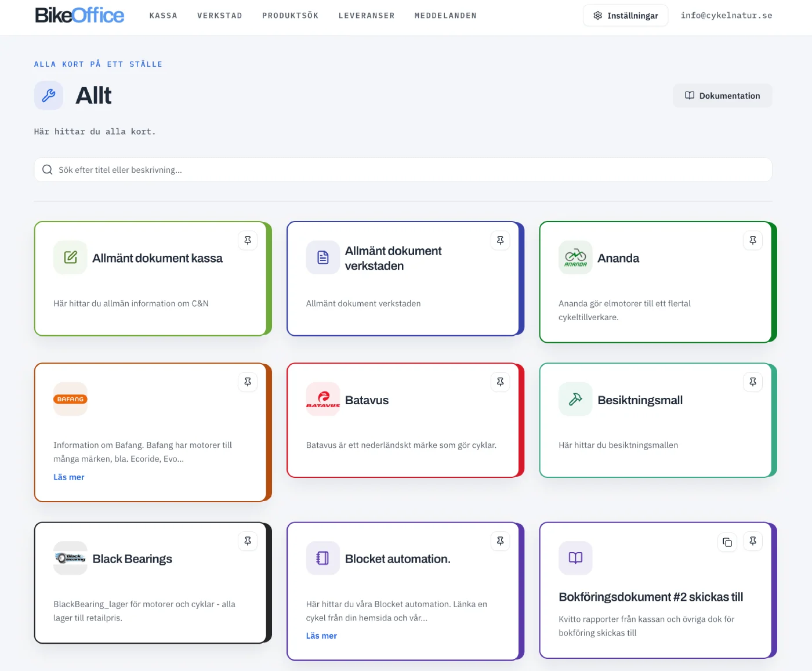This screenshot has height=671, width=812.
Task: Pin the Batavus card
Action: [x=500, y=382]
